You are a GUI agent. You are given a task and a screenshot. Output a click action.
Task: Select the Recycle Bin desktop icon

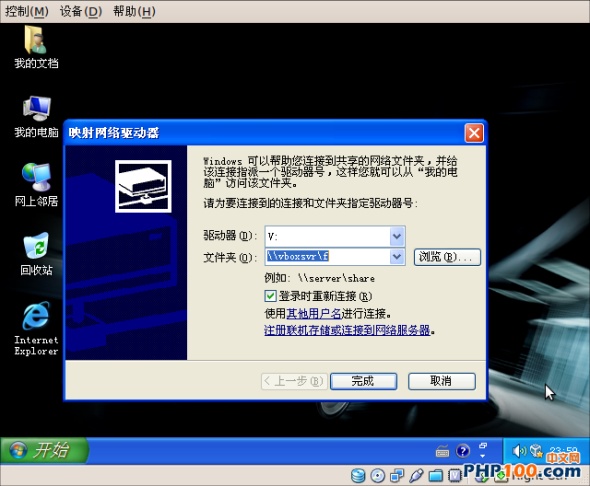(36, 254)
